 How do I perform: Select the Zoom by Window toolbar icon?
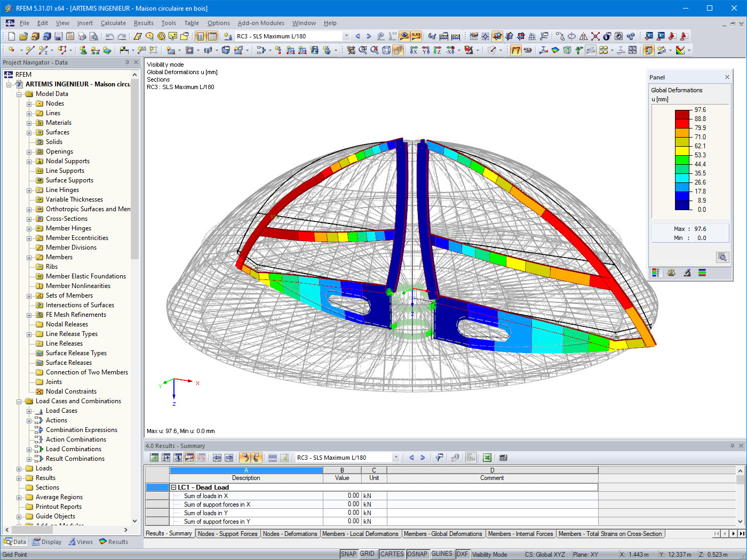[363, 50]
